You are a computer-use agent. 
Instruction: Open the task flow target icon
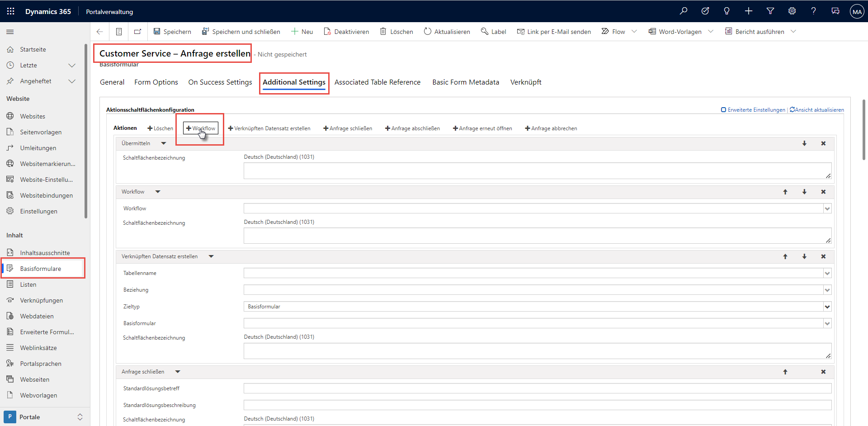click(x=705, y=11)
